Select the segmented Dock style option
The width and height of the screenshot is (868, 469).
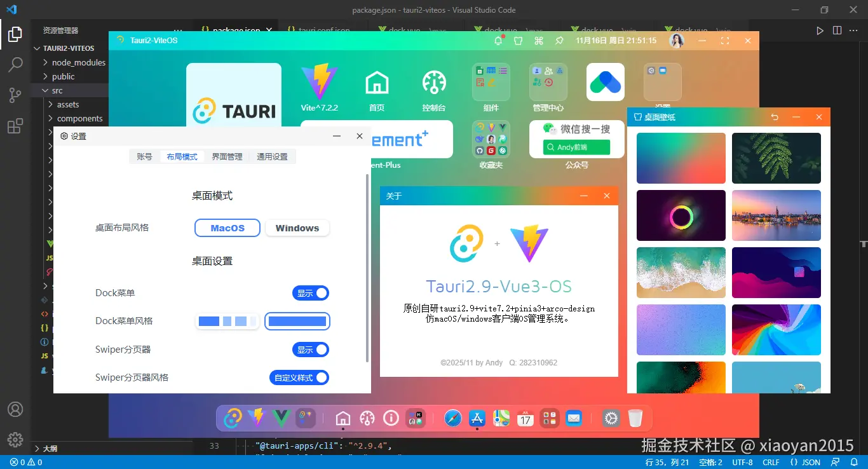[x=227, y=321]
